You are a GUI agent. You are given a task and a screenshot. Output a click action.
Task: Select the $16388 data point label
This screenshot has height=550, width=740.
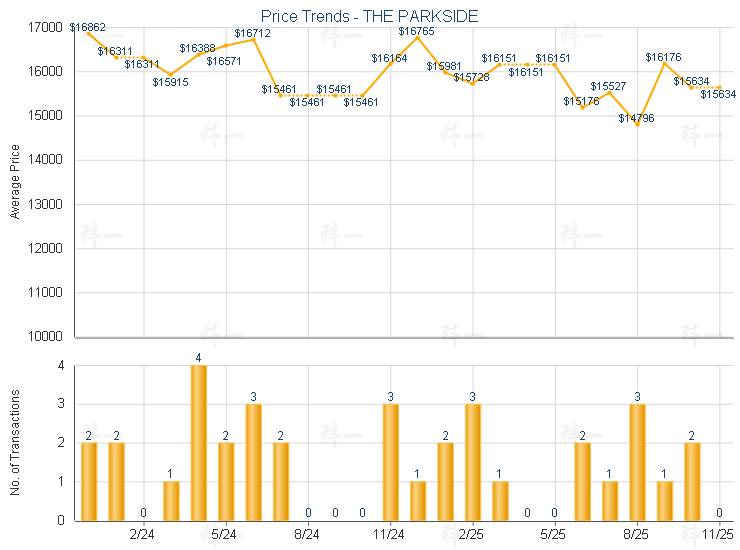pos(198,48)
